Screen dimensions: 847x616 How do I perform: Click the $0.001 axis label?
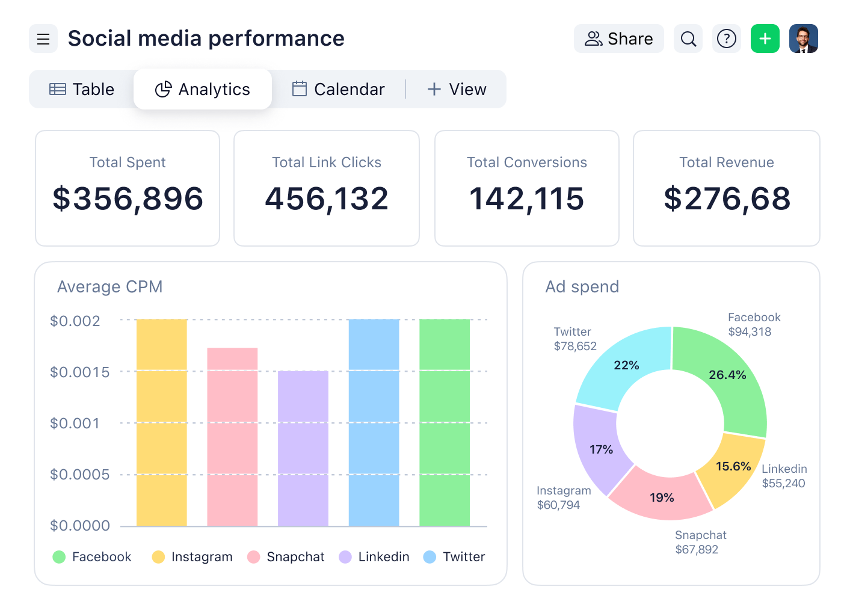(x=75, y=423)
